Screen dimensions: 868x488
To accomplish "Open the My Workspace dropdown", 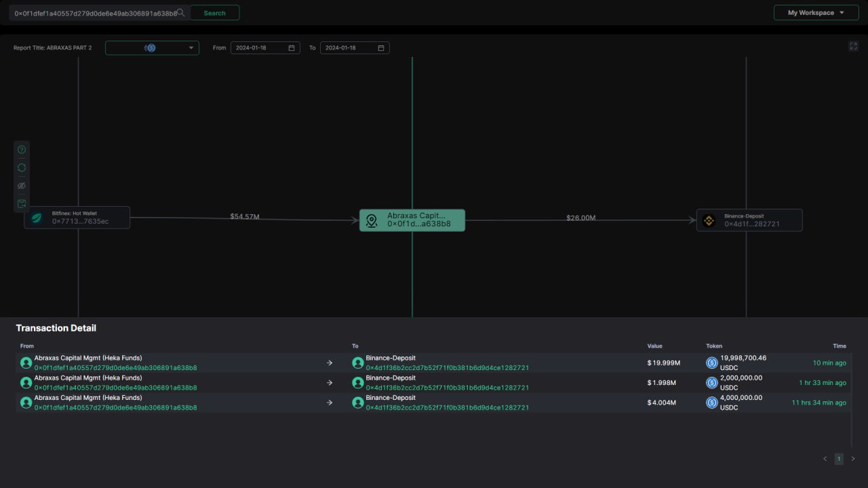I will pyautogui.click(x=816, y=13).
